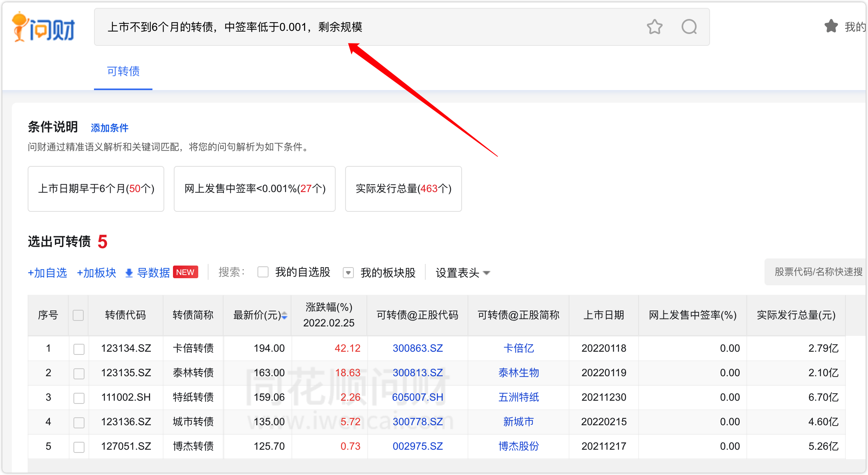Click the black star icon beside 我的
The height and width of the screenshot is (475, 868).
click(x=831, y=26)
